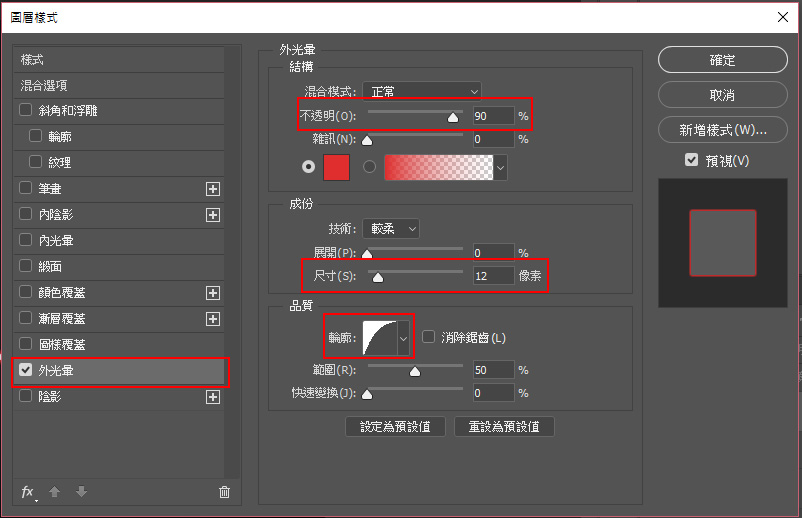Click the 輪廓 contour curve thumbnail
Image resolution: width=802 pixels, height=518 pixels.
pyautogui.click(x=380, y=338)
